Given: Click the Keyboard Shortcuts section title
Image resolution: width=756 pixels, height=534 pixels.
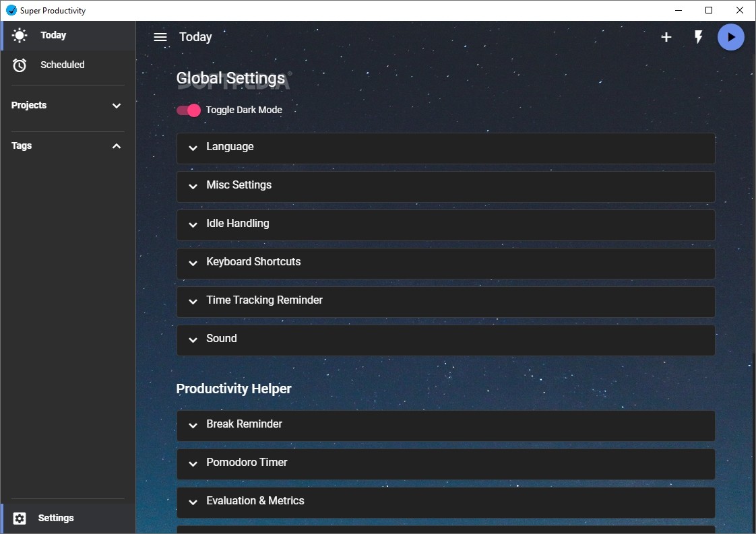Looking at the screenshot, I should (253, 262).
